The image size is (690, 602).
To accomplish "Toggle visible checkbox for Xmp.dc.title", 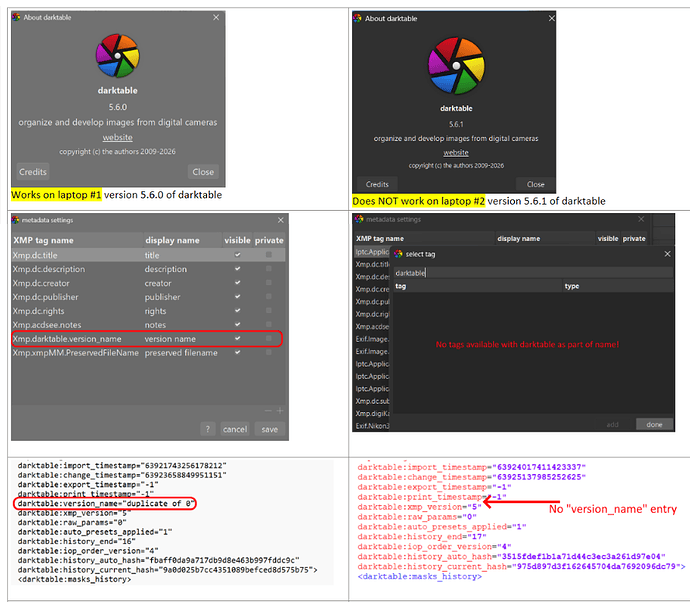I will pos(238,254).
